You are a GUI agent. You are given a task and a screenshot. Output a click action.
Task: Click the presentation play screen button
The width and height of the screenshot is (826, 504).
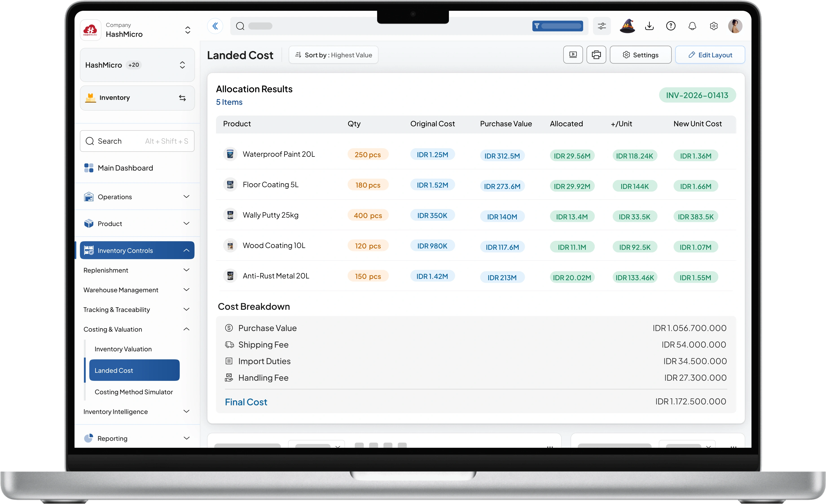[x=573, y=55]
